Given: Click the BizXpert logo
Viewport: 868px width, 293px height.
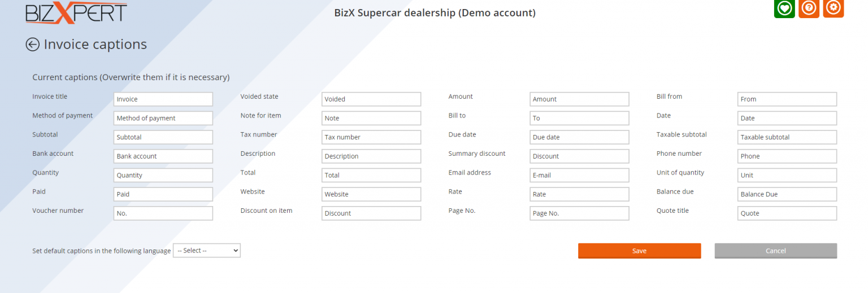Looking at the screenshot, I should pos(76,12).
